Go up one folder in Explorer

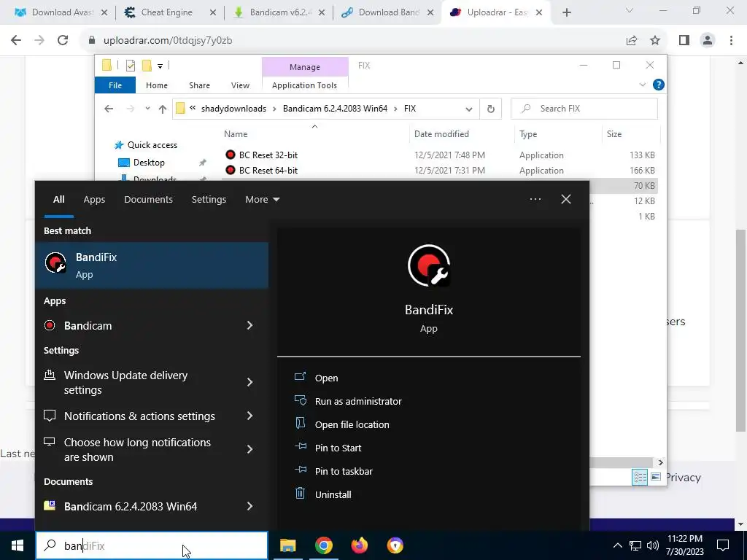[163, 109]
